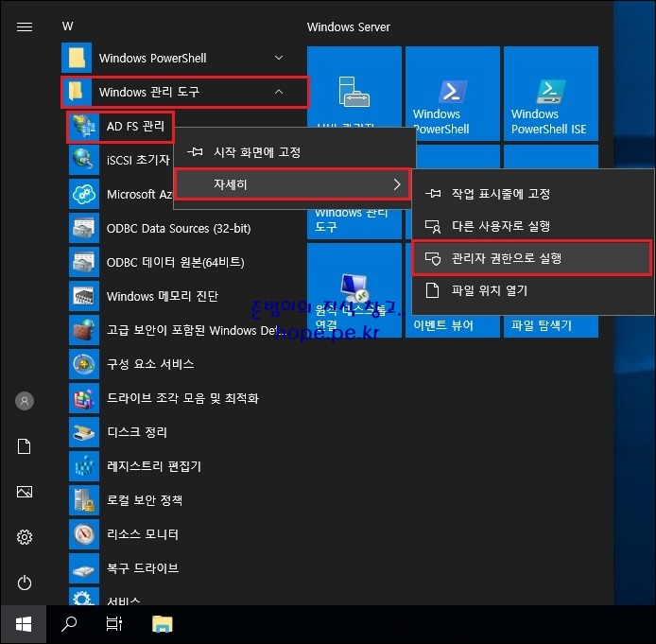
Task: Click the 리소스 모니터 icon
Action: [84, 534]
